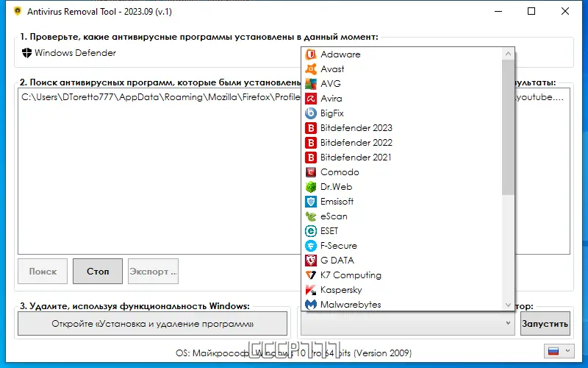Viewport: 588px width, 368px height.
Task: Click the G DATA icon
Action: [310, 261]
